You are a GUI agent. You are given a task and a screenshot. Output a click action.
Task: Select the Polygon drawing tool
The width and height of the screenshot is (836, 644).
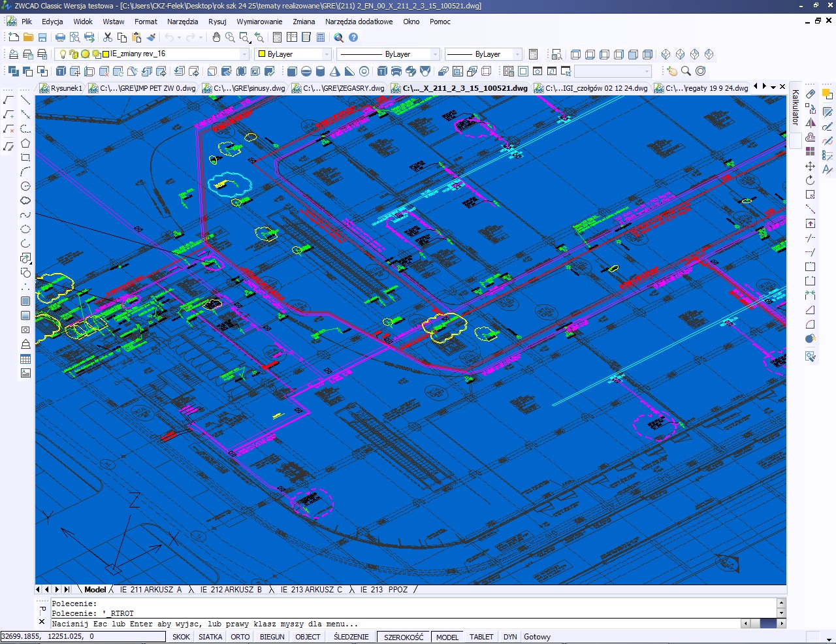coord(25,143)
